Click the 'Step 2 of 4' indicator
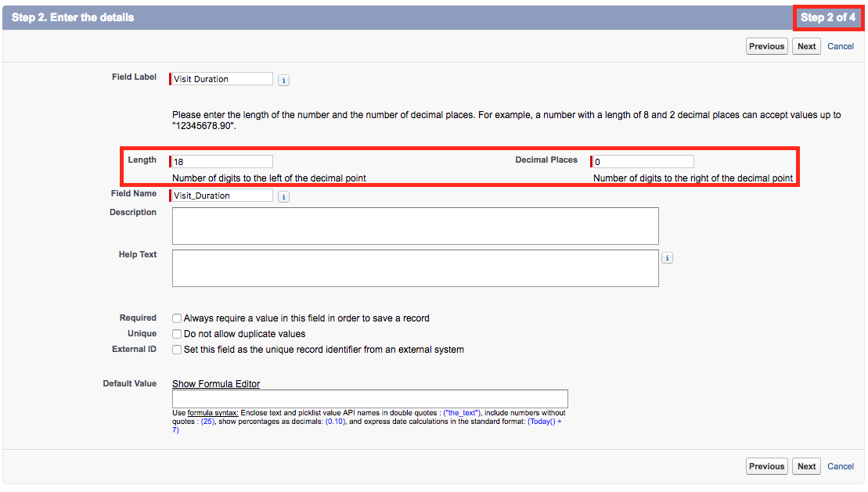 (828, 18)
